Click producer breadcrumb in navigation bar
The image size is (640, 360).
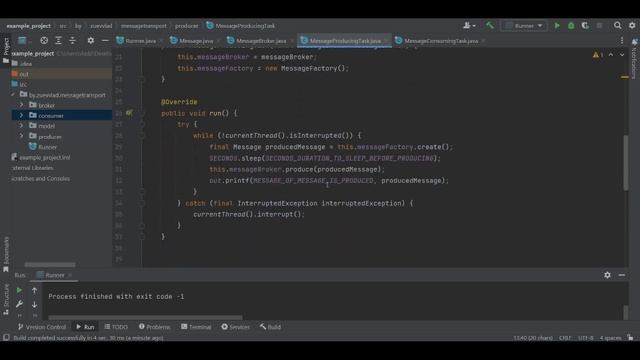coord(187,26)
